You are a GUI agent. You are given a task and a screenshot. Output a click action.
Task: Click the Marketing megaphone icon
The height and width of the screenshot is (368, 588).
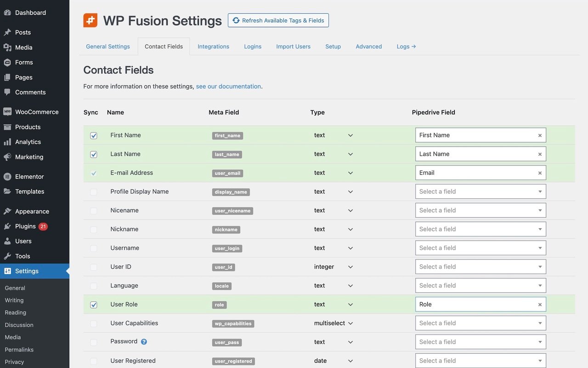(7, 157)
